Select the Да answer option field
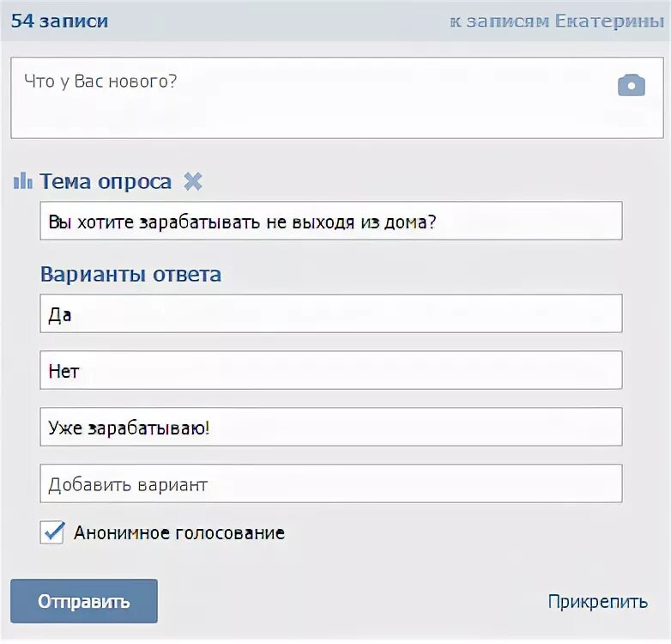Screen dimensions: 671x644 coord(331,313)
